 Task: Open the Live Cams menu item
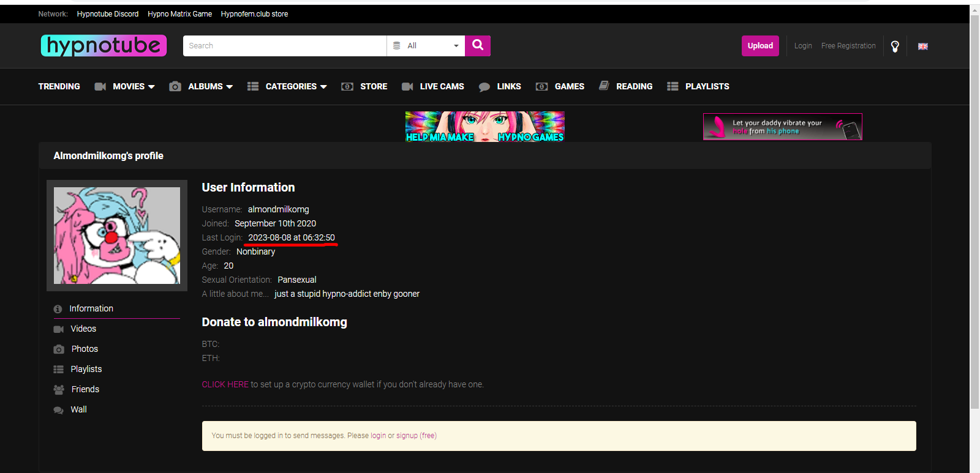(442, 86)
